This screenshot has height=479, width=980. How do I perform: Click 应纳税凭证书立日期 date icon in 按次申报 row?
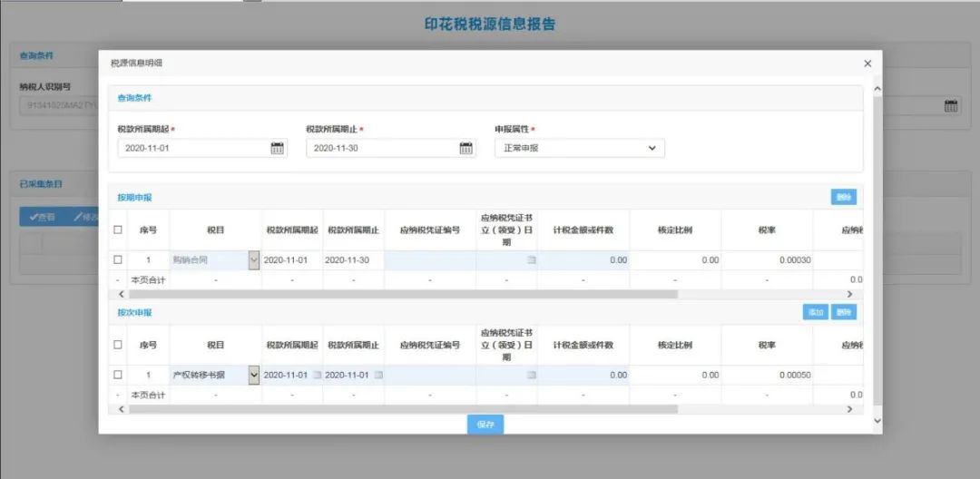532,375
